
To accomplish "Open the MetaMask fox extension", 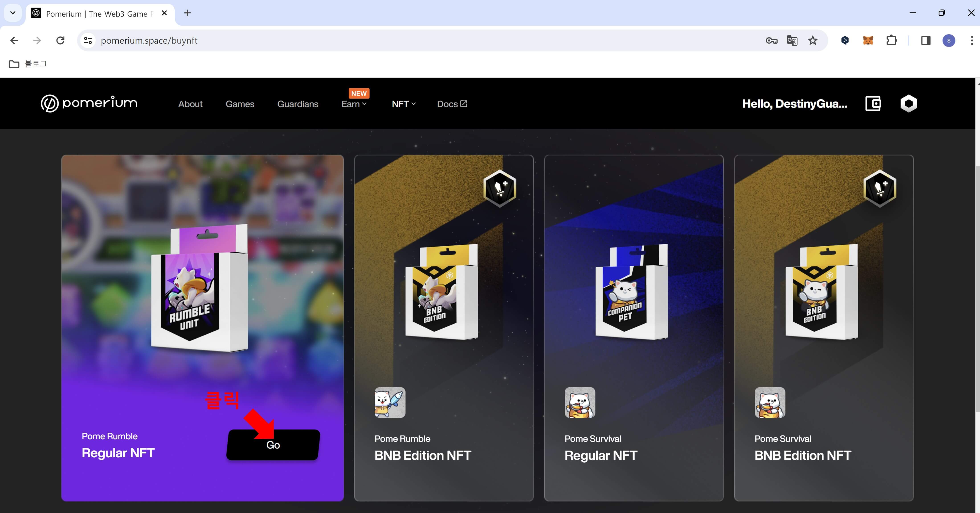I will (x=868, y=40).
